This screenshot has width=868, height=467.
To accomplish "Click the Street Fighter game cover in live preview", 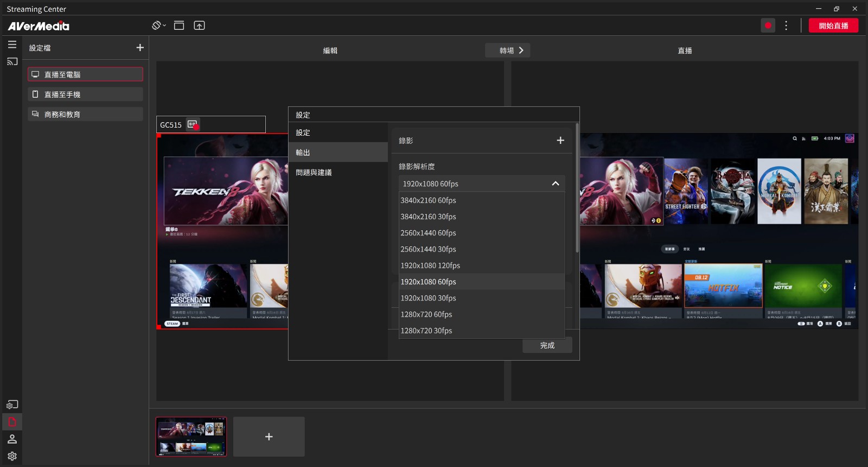I will (x=686, y=191).
